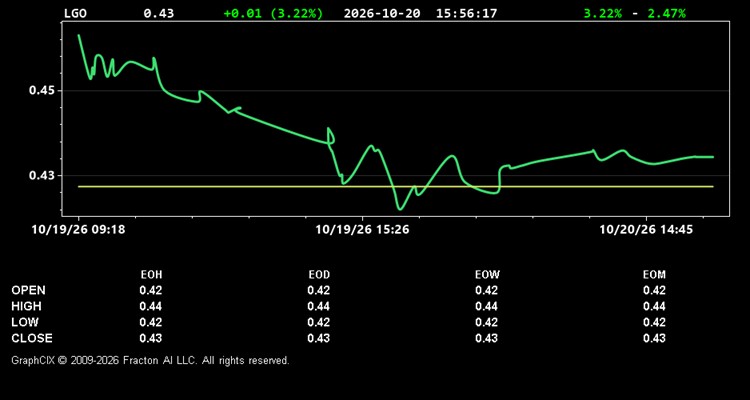Click the 0.43 y-axis label
750x400 pixels.
click(x=42, y=176)
